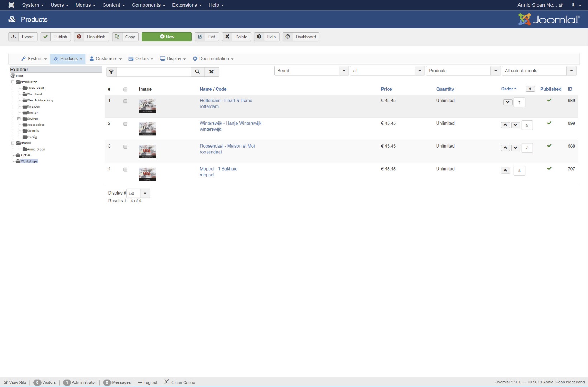Select all products with header checkbox

[125, 89]
